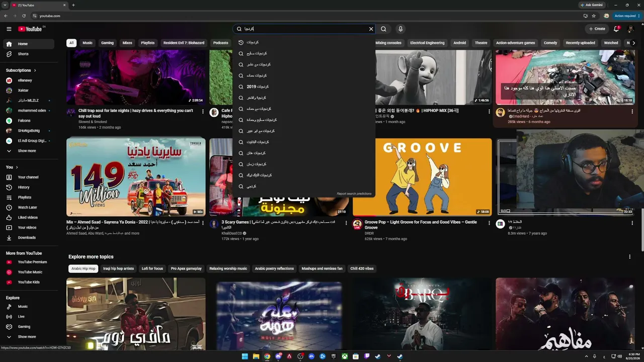Screen dimensions: 644x362
Task: Open the YouTube hamburger guide menu
Action: pyautogui.click(x=9, y=29)
